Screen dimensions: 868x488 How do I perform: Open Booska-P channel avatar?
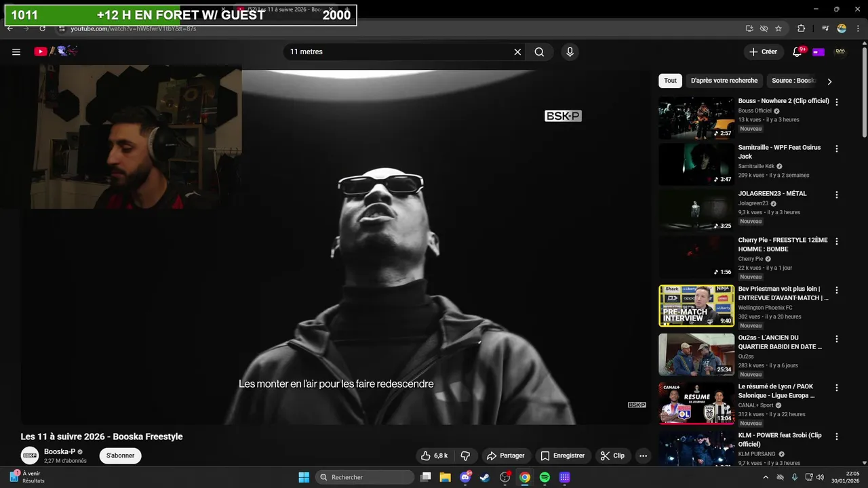30,455
